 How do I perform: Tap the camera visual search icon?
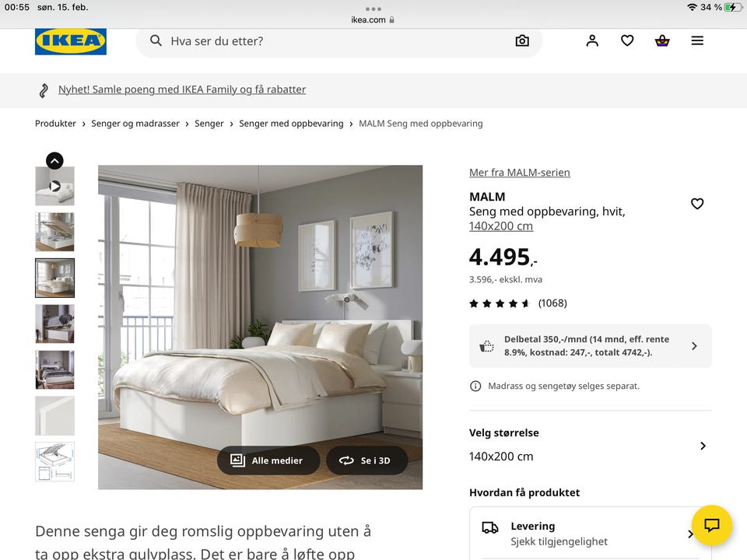[522, 41]
